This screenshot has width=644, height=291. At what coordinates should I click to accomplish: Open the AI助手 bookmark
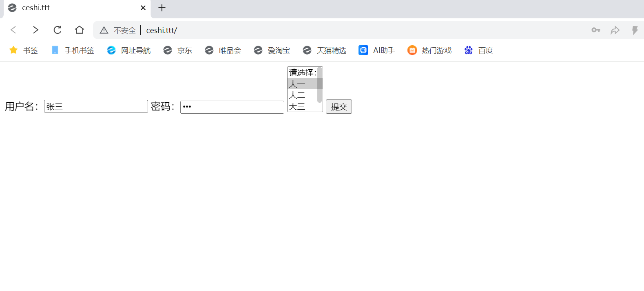pyautogui.click(x=377, y=50)
